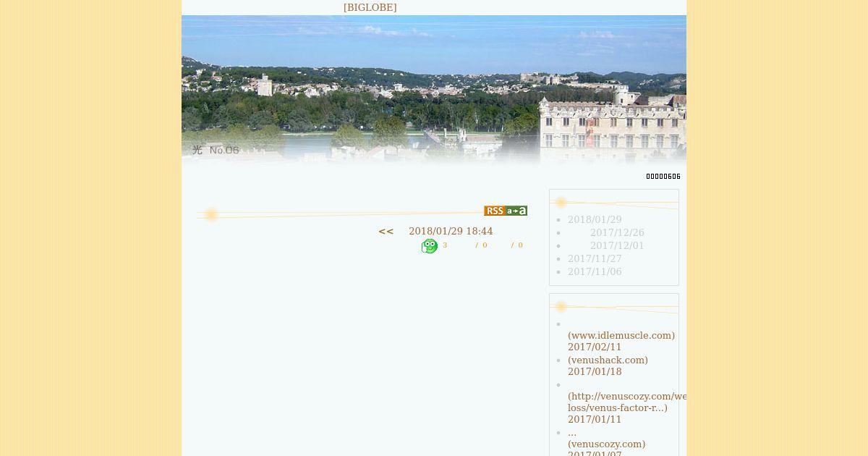This screenshot has height=456, width=868.
Task: Open recent entry dated 2017/12/26
Action: tap(617, 233)
